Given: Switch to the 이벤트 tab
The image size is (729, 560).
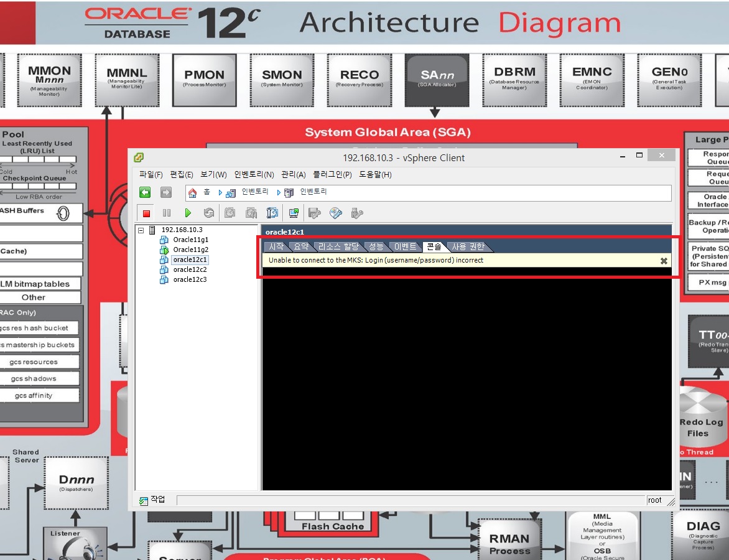Looking at the screenshot, I should [x=405, y=246].
